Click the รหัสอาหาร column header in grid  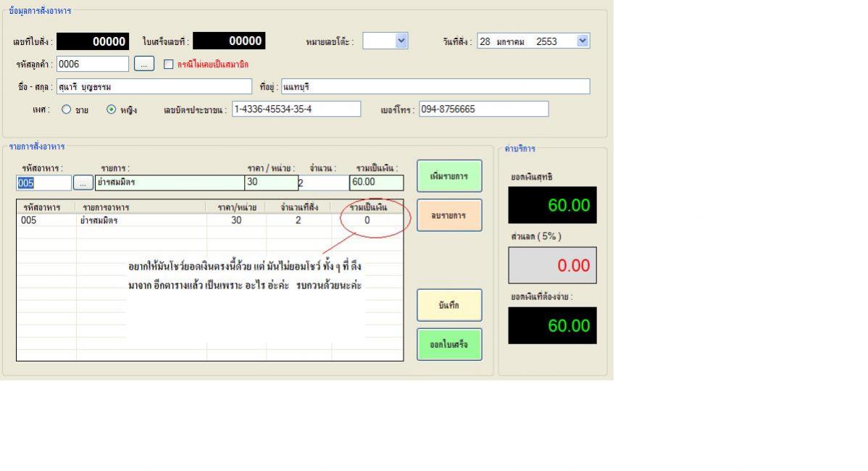tap(42, 207)
